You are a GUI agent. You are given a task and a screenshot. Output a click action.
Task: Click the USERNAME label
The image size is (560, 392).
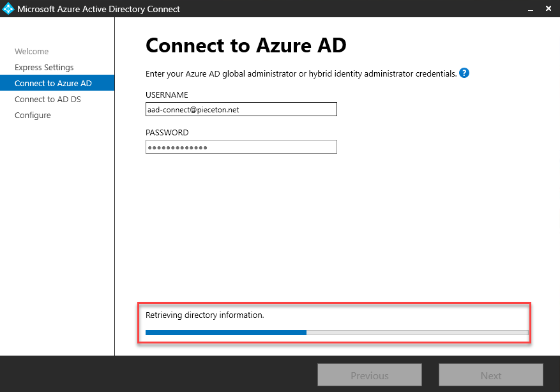[167, 95]
